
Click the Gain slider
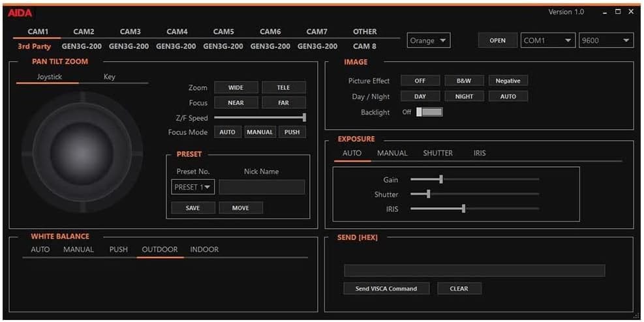(x=474, y=179)
